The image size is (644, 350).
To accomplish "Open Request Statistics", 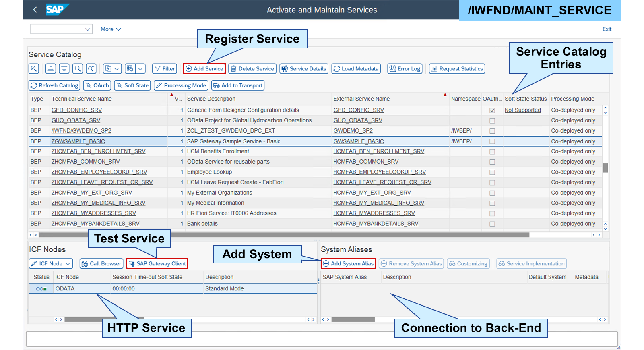I will coord(457,69).
